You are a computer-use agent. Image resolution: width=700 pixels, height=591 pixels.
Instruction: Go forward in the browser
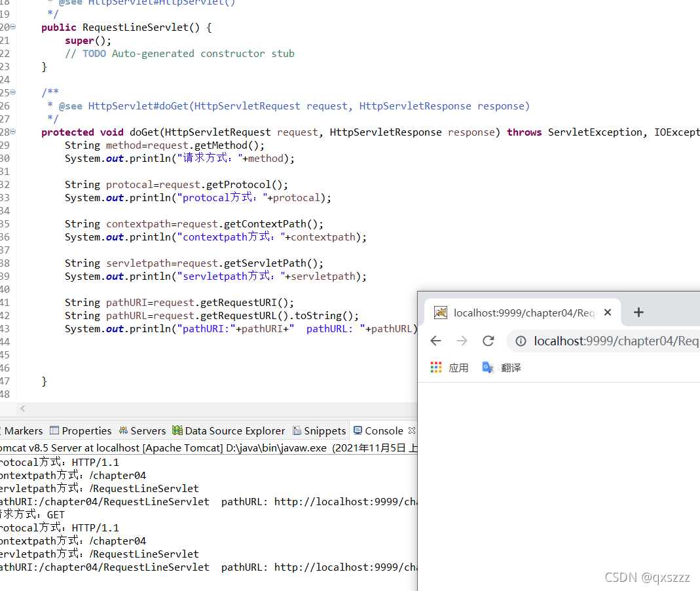462,341
